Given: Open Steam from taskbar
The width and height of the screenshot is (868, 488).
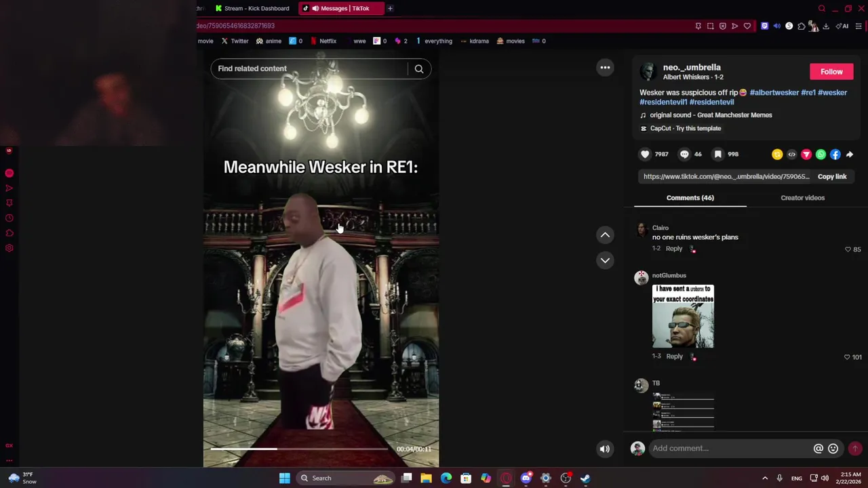Looking at the screenshot, I should pyautogui.click(x=586, y=479).
